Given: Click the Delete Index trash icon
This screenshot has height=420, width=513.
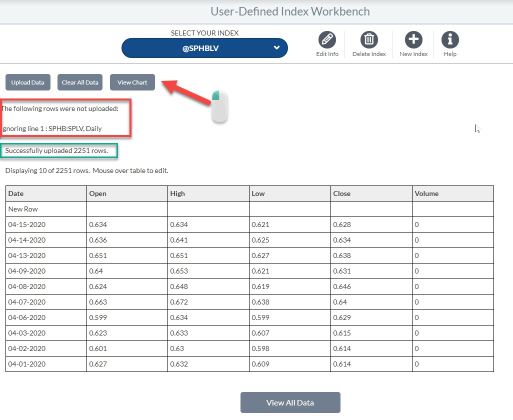Looking at the screenshot, I should pos(368,40).
